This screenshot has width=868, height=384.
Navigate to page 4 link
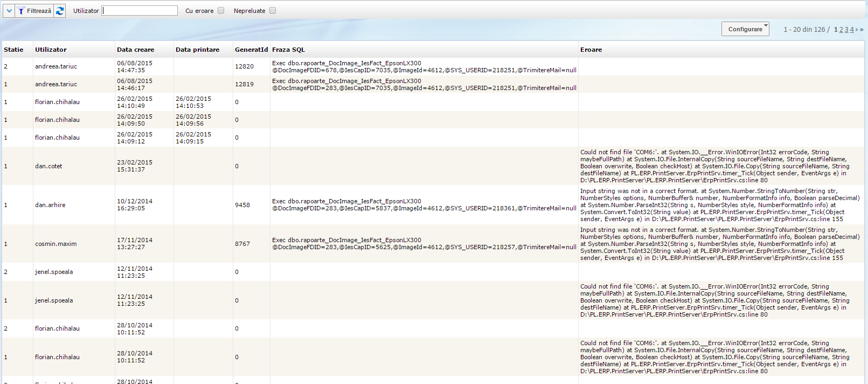(x=852, y=30)
